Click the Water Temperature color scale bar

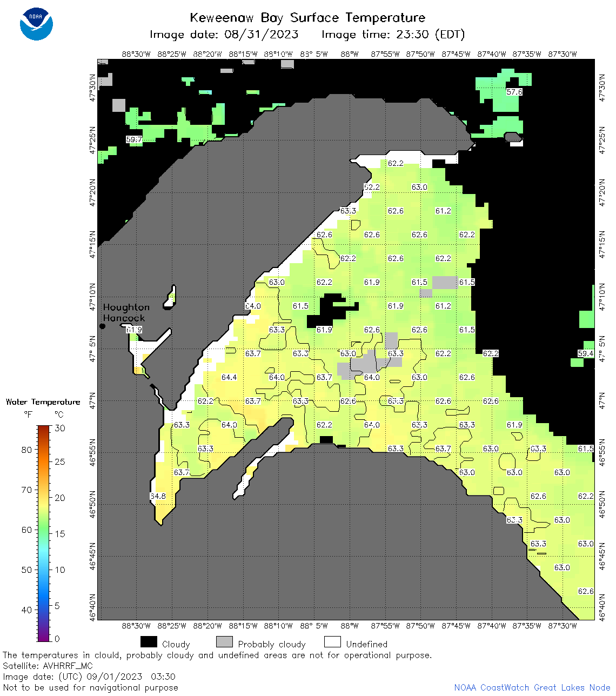click(x=44, y=533)
